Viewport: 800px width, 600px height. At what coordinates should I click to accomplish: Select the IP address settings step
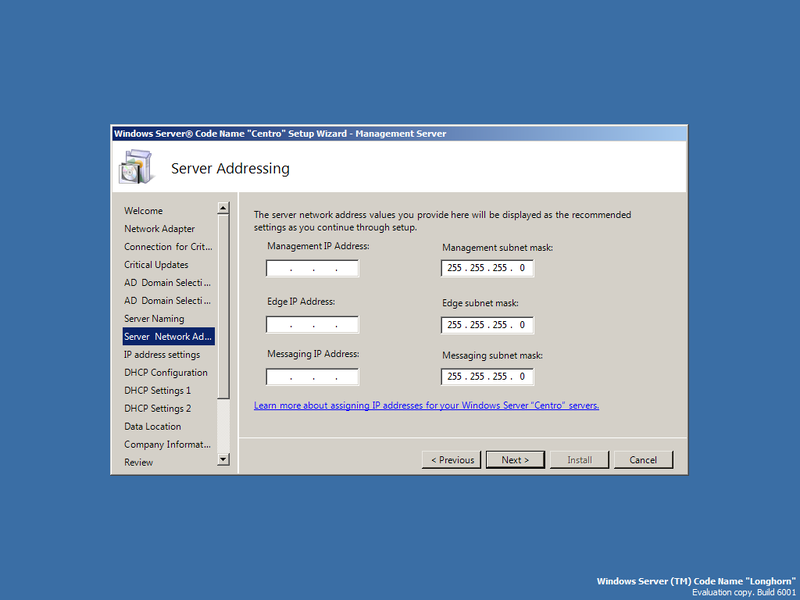[162, 354]
